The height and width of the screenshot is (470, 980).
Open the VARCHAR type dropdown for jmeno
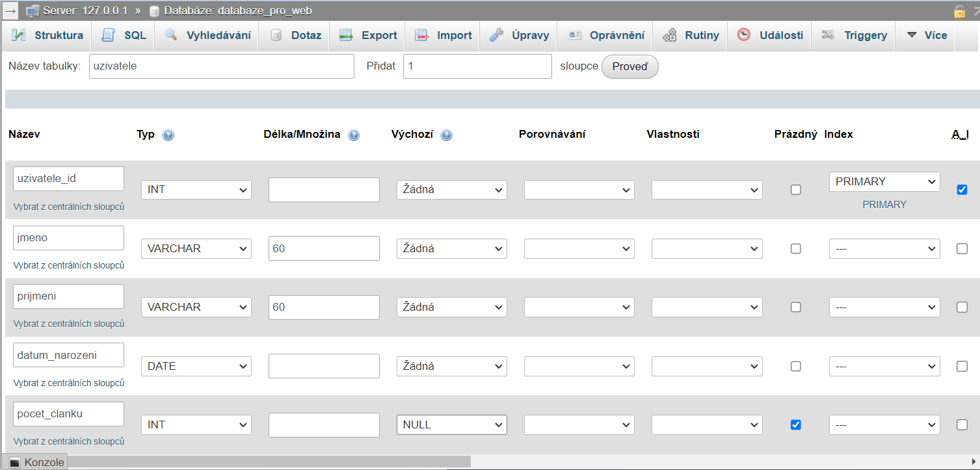[x=196, y=248]
